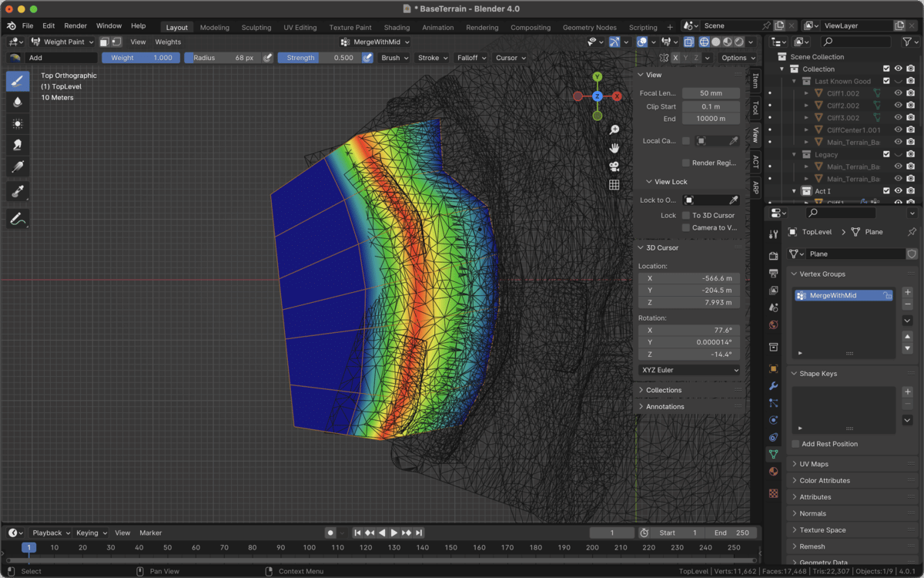The height and width of the screenshot is (578, 924).
Task: Click the red X axis gizmo ball
Action: tap(617, 96)
